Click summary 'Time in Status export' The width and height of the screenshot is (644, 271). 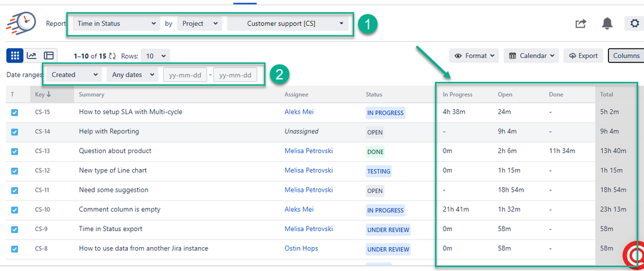click(110, 228)
